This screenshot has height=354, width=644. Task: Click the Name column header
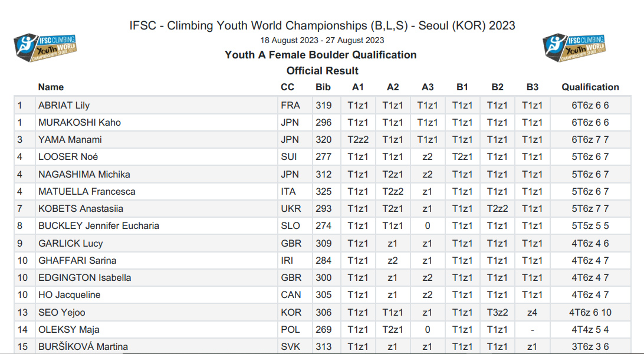pyautogui.click(x=51, y=87)
